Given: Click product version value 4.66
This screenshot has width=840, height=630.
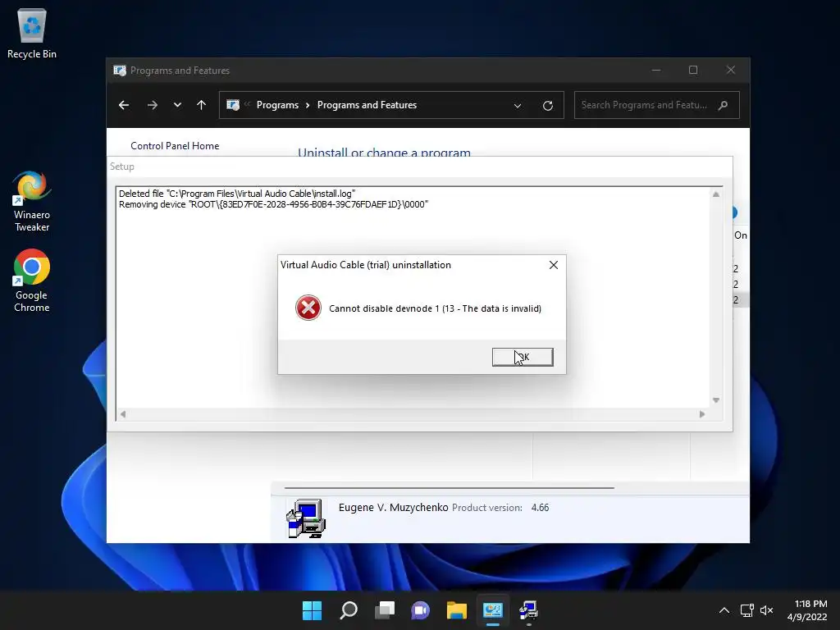Looking at the screenshot, I should (540, 507).
